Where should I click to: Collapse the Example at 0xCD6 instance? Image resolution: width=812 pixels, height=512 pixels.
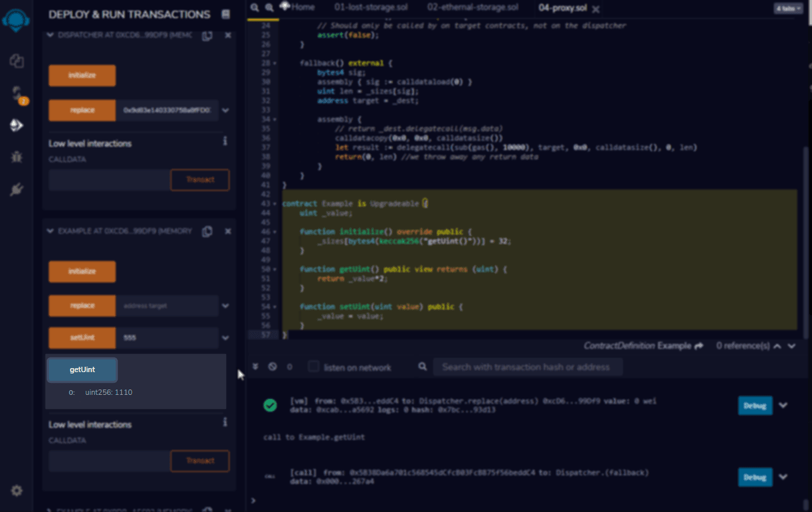point(50,231)
